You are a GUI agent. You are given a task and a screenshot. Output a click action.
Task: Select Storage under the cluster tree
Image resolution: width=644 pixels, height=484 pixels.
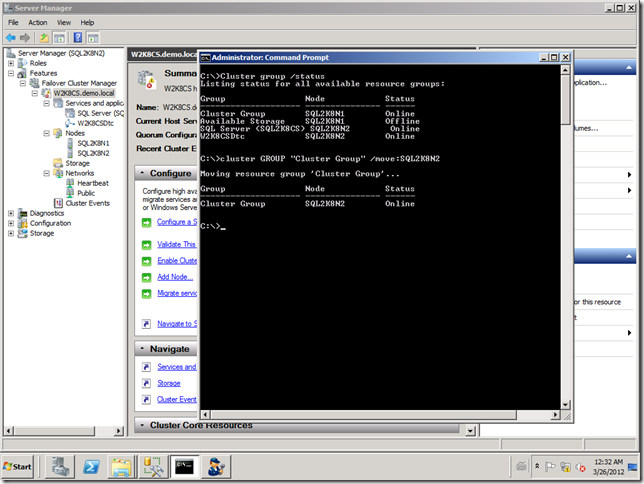click(x=77, y=163)
